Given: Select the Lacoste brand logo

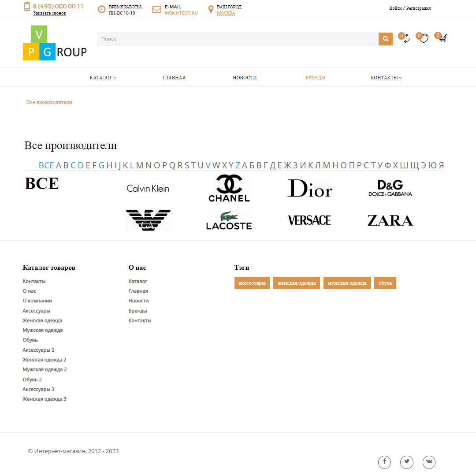Looking at the screenshot, I should click(x=229, y=220).
